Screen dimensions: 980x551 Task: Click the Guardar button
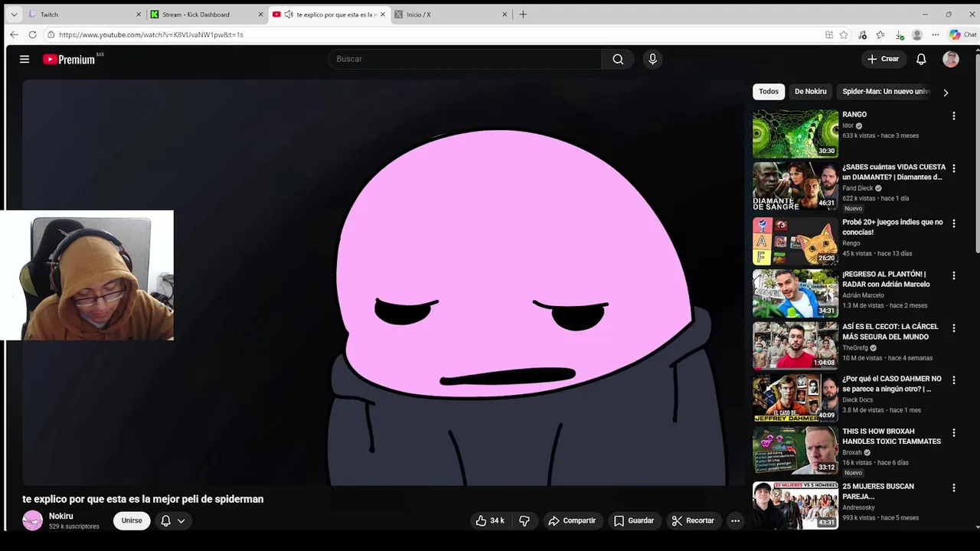click(634, 520)
